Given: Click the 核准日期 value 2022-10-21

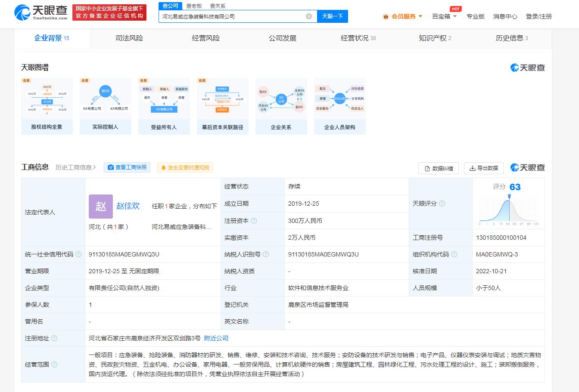Looking at the screenshot, I should click(492, 271).
